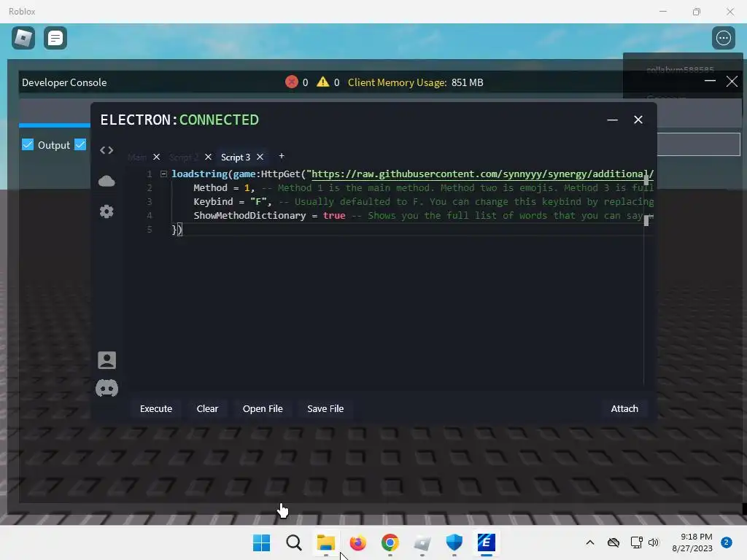Switch to the Script 2 tab
This screenshot has height=560, width=747.
[183, 157]
